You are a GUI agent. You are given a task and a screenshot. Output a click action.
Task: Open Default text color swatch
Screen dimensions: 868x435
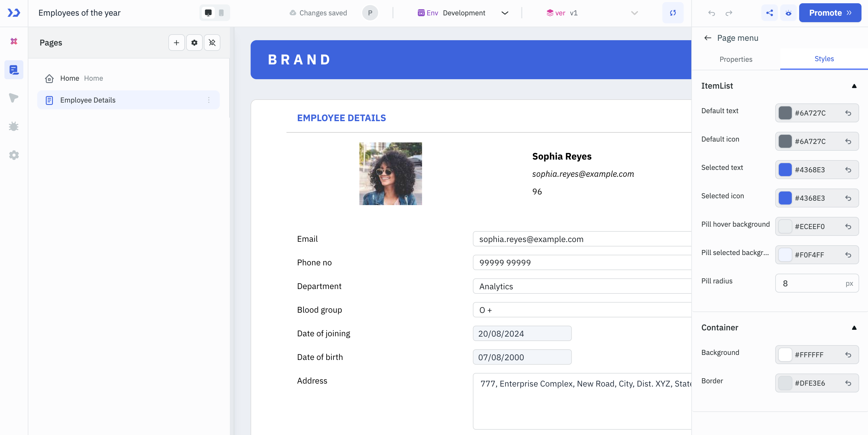785,113
